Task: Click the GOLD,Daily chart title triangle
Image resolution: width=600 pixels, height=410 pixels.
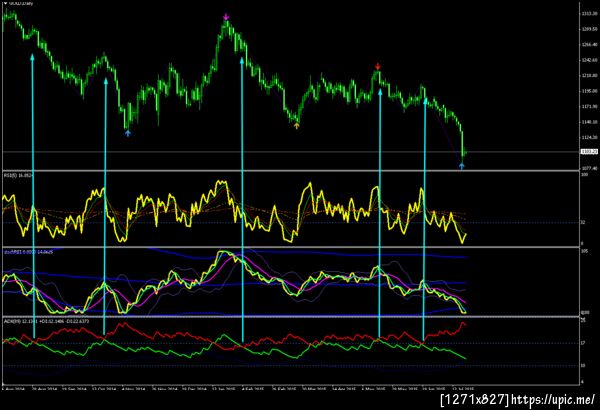Action: pos(5,3)
